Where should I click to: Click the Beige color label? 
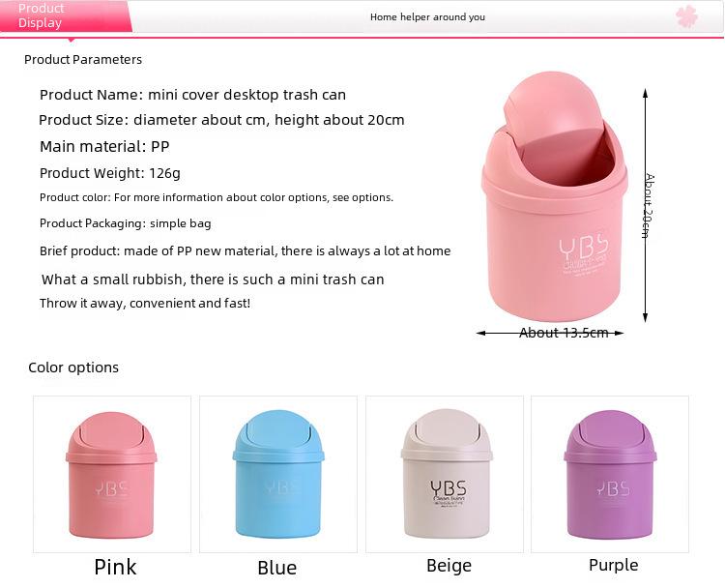pos(449,566)
